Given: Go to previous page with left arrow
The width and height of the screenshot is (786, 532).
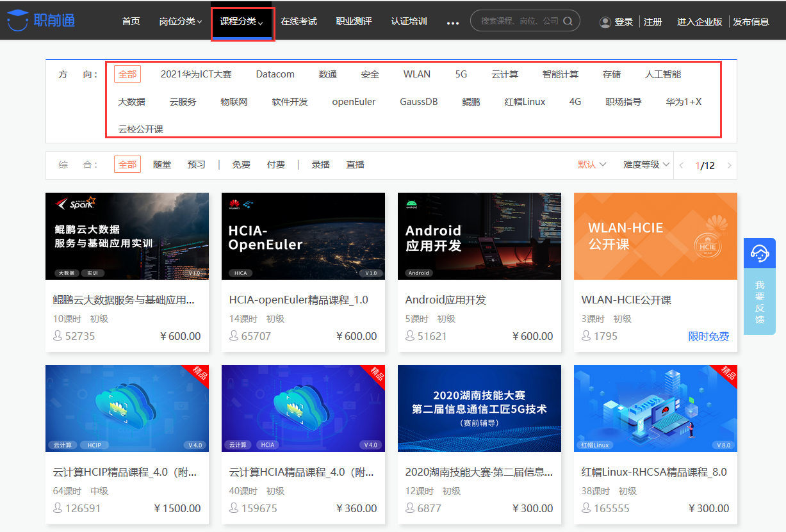Looking at the screenshot, I should tap(682, 166).
